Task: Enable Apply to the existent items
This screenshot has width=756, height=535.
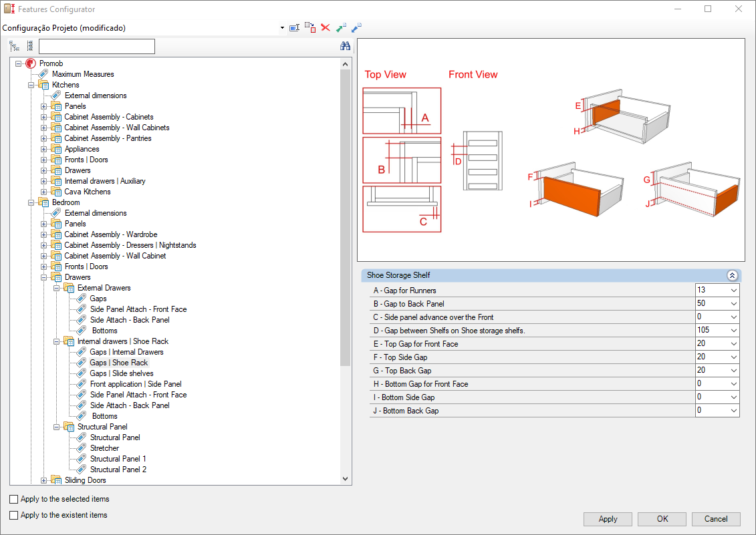Action: tap(14, 515)
